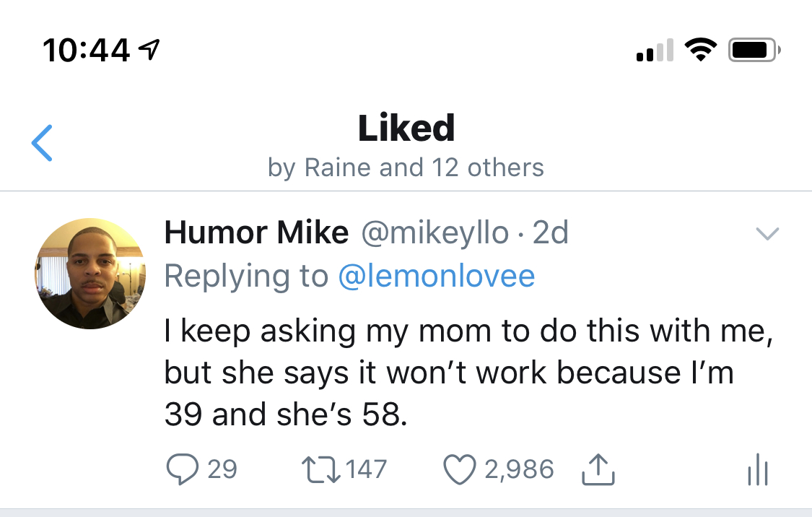Tap the 2,986 likes count
812x517 pixels.
(x=519, y=469)
